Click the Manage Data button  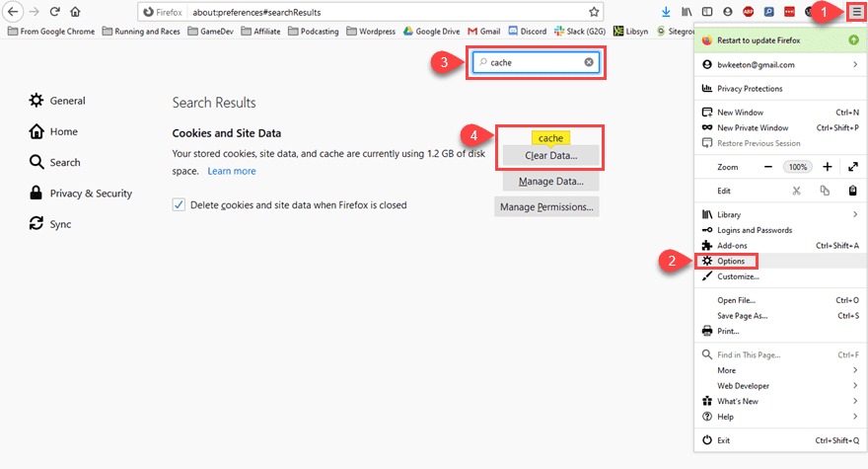550,182
